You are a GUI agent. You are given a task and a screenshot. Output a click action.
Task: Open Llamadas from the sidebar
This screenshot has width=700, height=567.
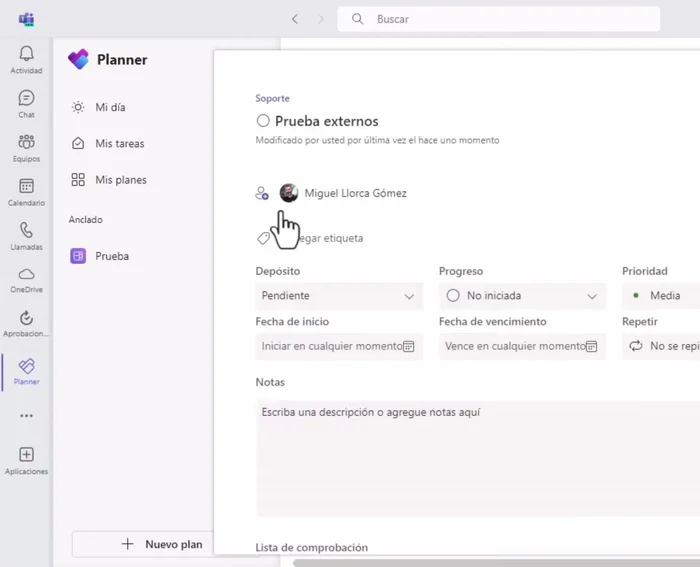(x=26, y=235)
